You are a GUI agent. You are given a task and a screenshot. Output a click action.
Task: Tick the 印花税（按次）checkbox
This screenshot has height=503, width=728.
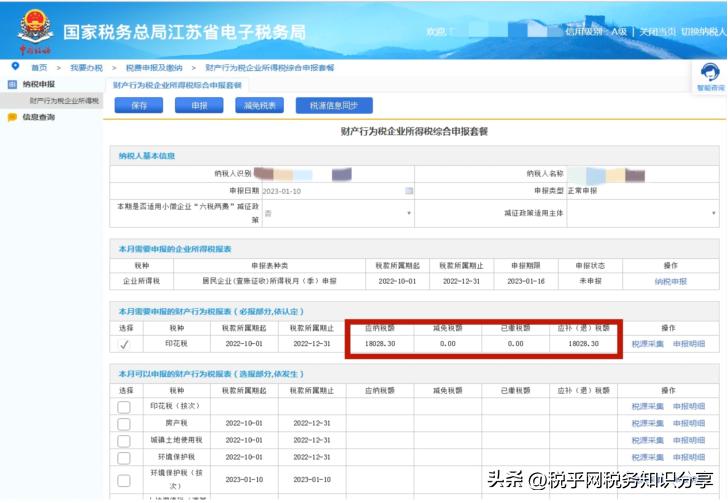(x=124, y=407)
